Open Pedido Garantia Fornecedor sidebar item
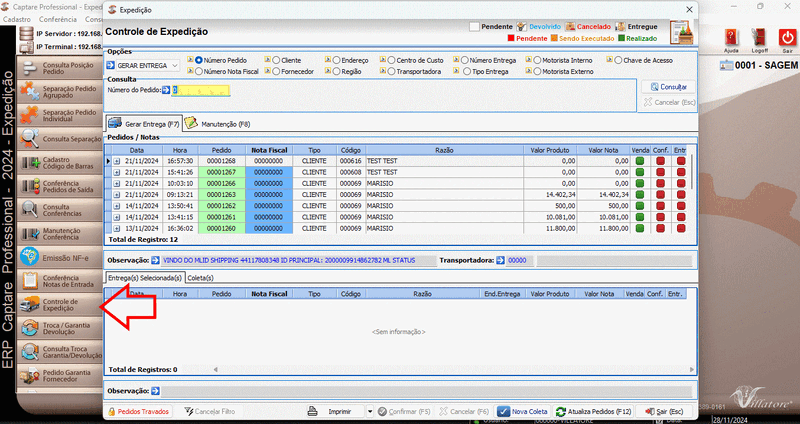 pos(60,376)
